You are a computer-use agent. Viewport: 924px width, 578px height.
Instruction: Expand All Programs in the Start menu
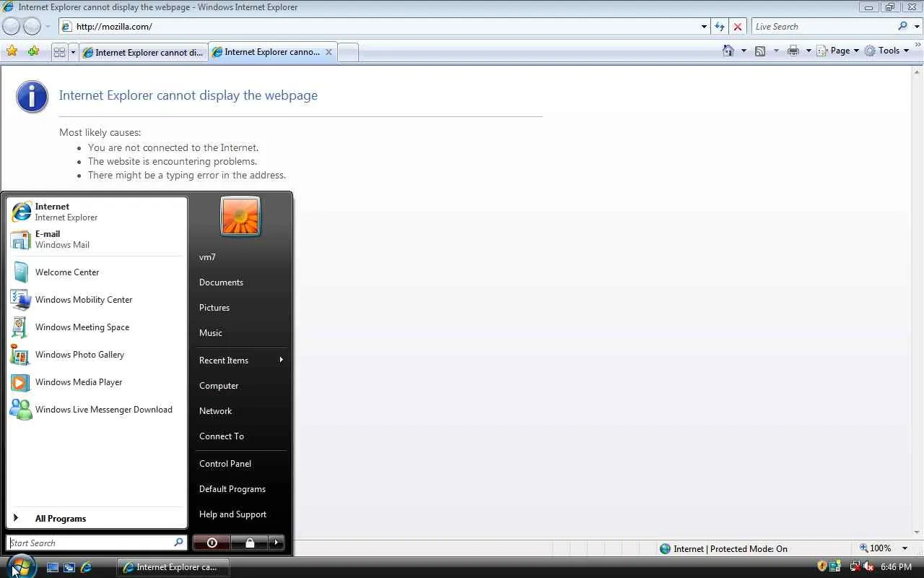pyautogui.click(x=96, y=519)
